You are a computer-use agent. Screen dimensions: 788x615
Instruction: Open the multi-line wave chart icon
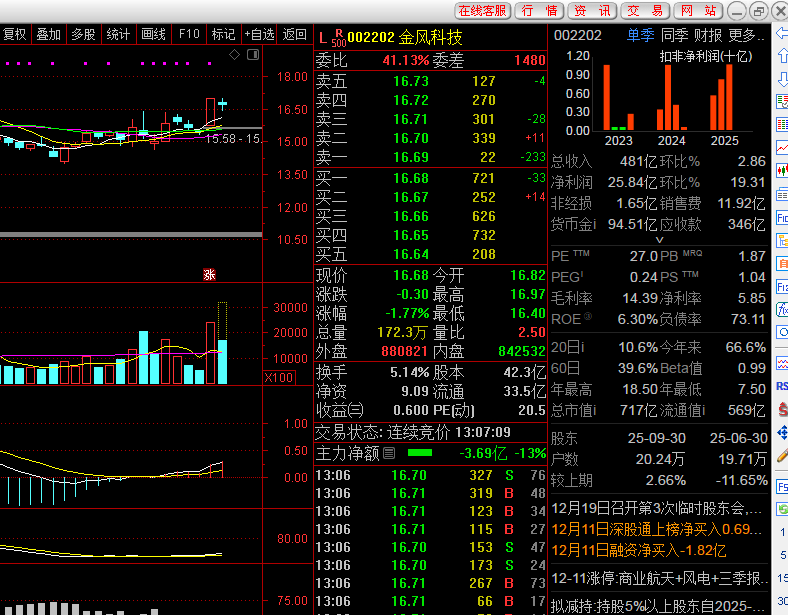[782, 363]
